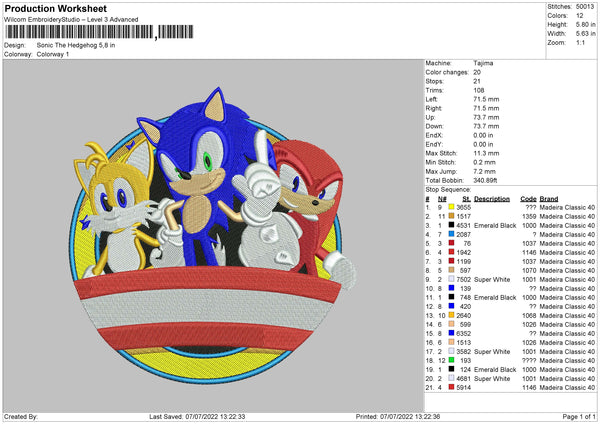Image resolution: width=600 pixels, height=424 pixels.
Task: Click the barcode under the worksheet title
Action: [x=99, y=32]
